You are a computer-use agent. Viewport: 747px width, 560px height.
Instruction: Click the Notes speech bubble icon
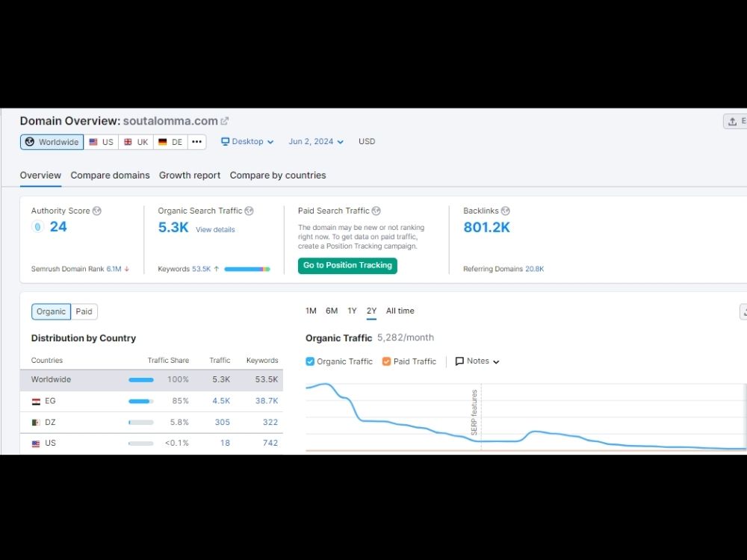pyautogui.click(x=459, y=361)
